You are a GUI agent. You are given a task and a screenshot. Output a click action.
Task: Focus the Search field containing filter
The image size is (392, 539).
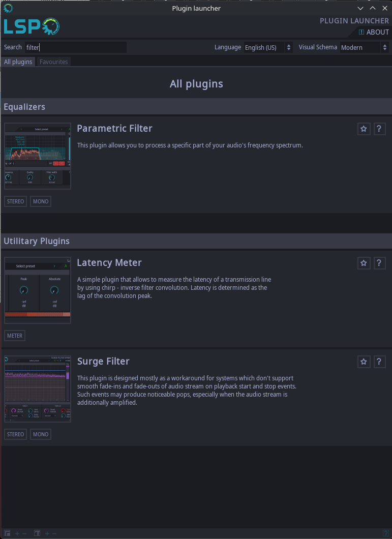76,47
